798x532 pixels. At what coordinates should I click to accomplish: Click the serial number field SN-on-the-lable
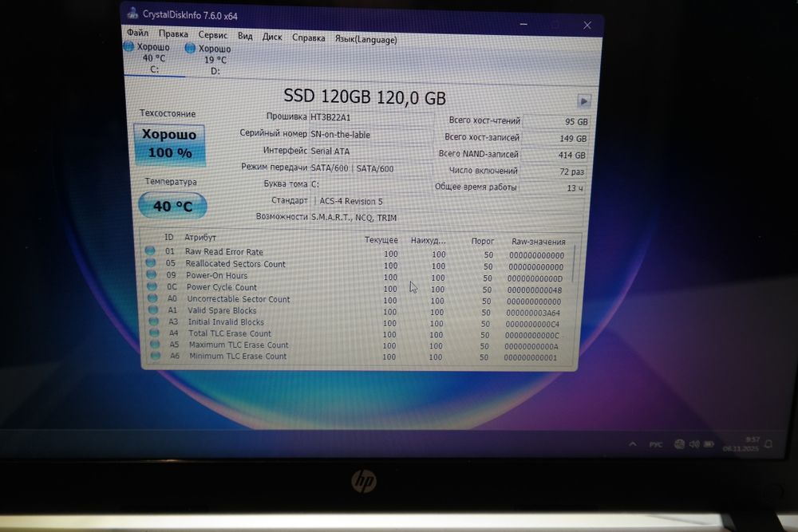click(370, 135)
